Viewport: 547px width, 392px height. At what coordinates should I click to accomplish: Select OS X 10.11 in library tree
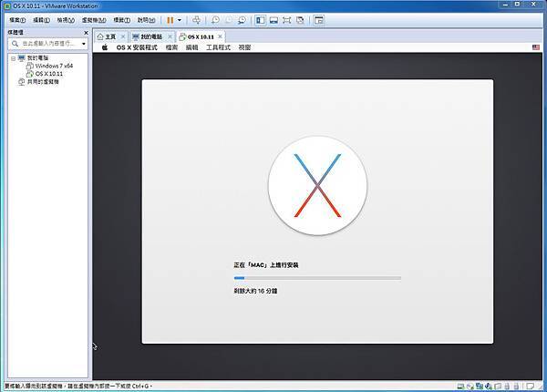[49, 74]
